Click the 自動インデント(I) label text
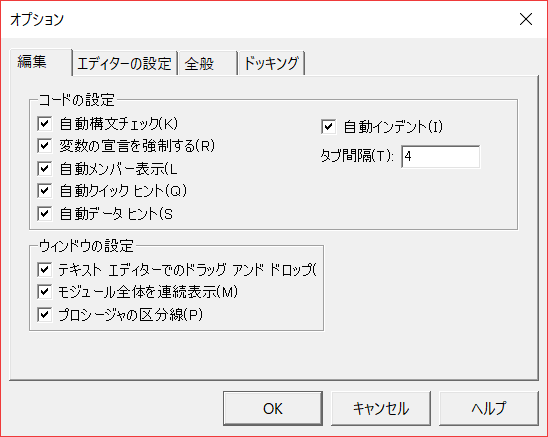This screenshot has width=548, height=437. (393, 127)
